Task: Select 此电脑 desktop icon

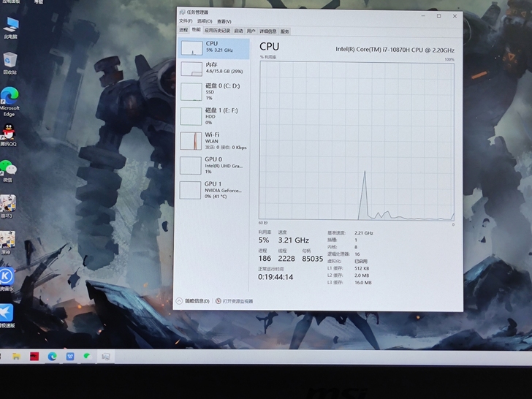Action: pyautogui.click(x=10, y=28)
